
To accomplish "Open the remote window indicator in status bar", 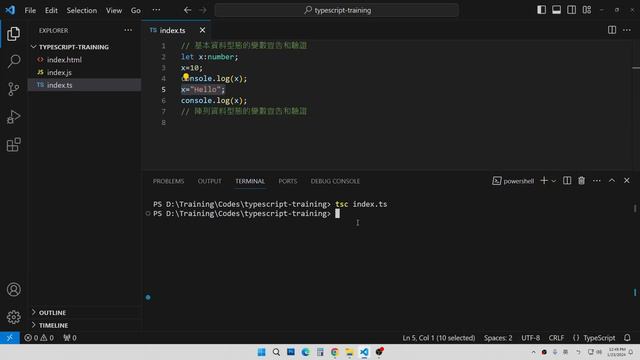I will point(10,338).
